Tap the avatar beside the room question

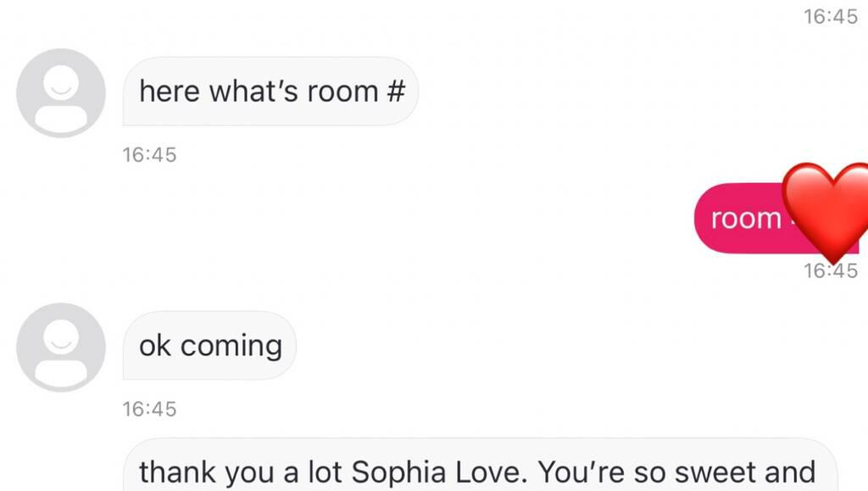click(x=61, y=92)
